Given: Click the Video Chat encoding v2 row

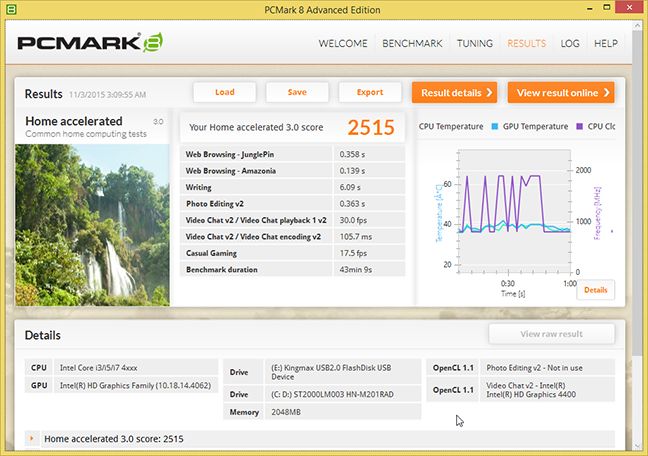Looking at the screenshot, I should pyautogui.click(x=293, y=236).
